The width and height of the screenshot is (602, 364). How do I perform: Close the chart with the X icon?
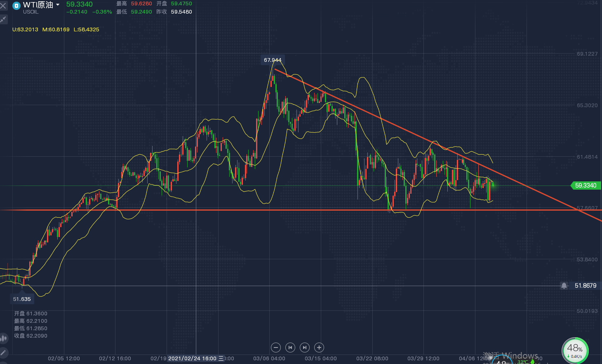[x=3, y=6]
